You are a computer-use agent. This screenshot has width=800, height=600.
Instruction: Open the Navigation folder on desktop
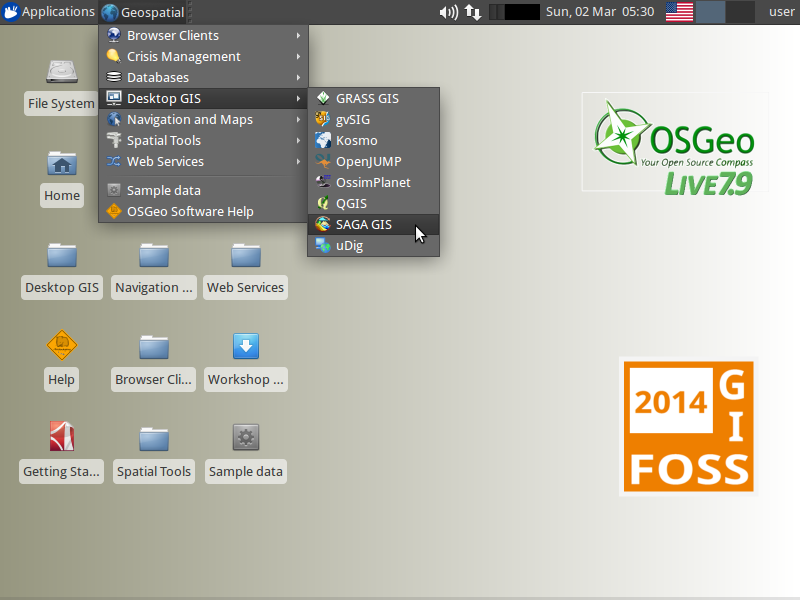tap(154, 256)
